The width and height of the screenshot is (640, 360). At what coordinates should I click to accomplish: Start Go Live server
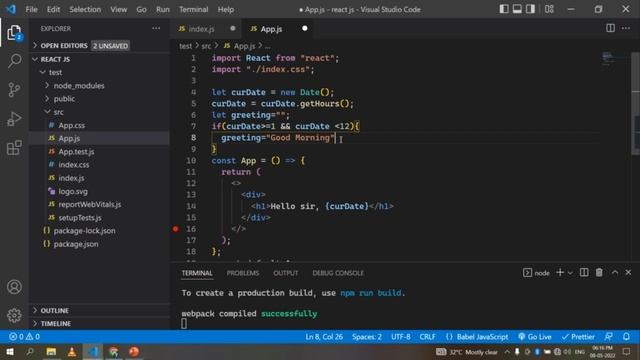[x=535, y=337]
